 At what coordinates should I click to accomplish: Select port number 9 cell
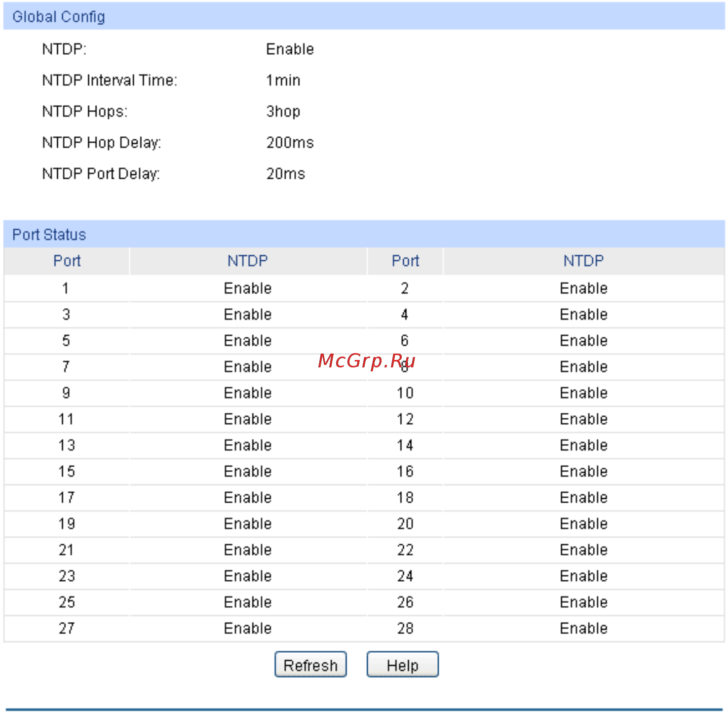(x=67, y=393)
